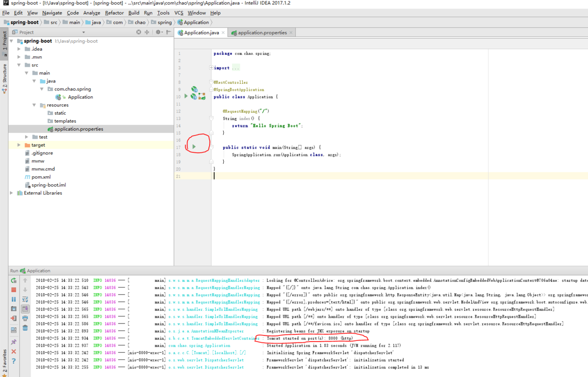Go down the stack trace arrow

[25, 290]
